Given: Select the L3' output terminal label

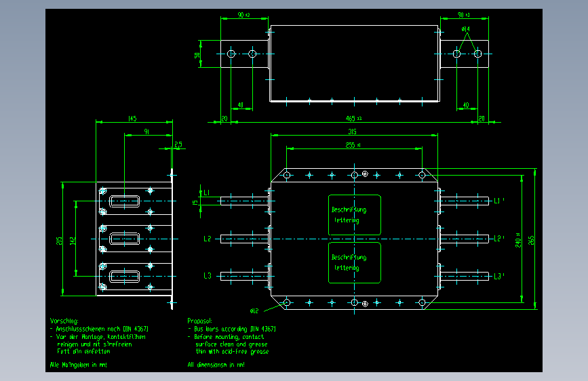Looking at the screenshot, I should pos(499,277).
